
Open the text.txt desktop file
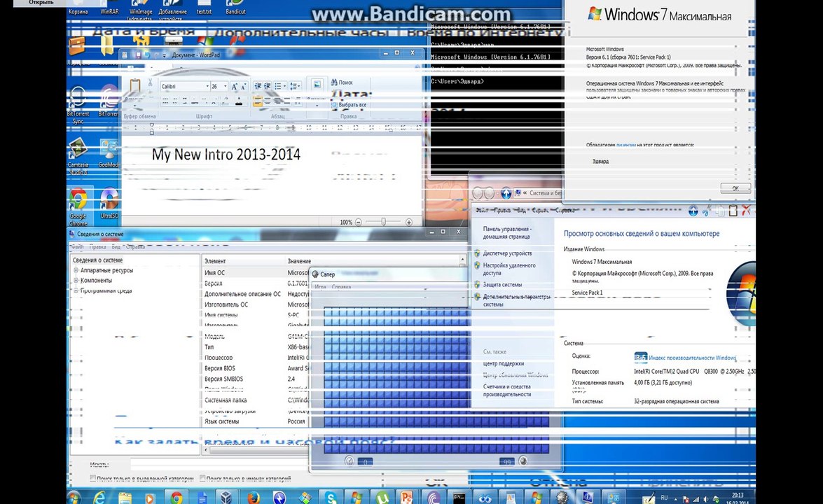(x=204, y=7)
